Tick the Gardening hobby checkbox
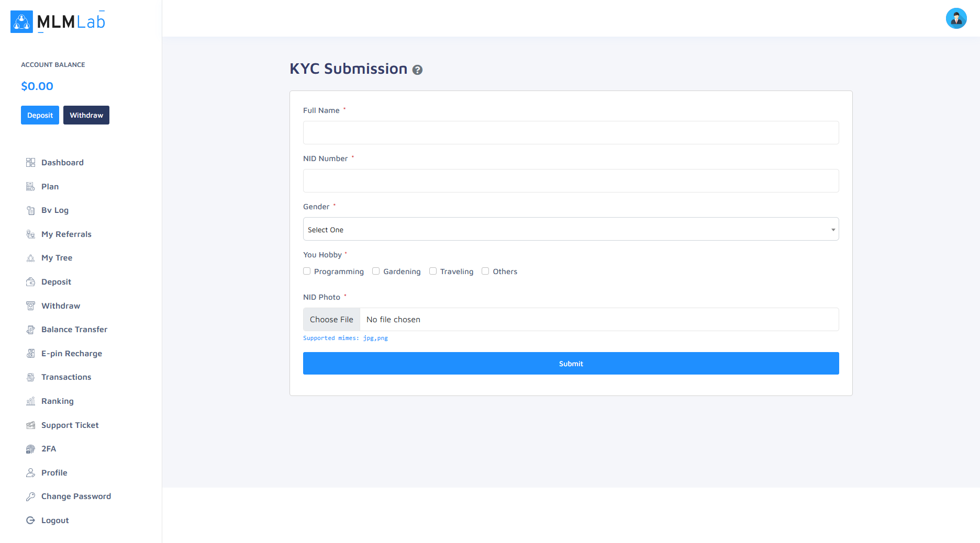This screenshot has width=980, height=543. 376,271
